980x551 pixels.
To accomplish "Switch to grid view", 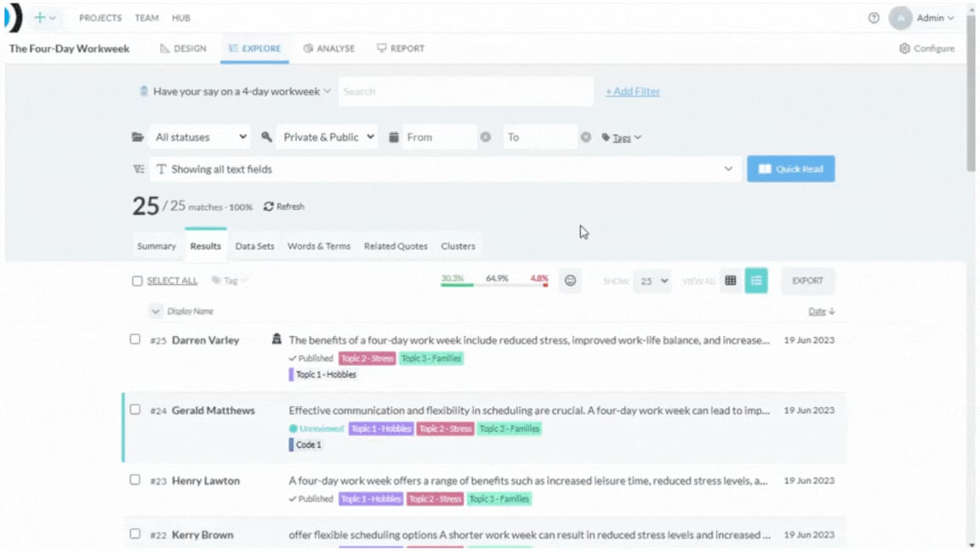I will [x=731, y=281].
